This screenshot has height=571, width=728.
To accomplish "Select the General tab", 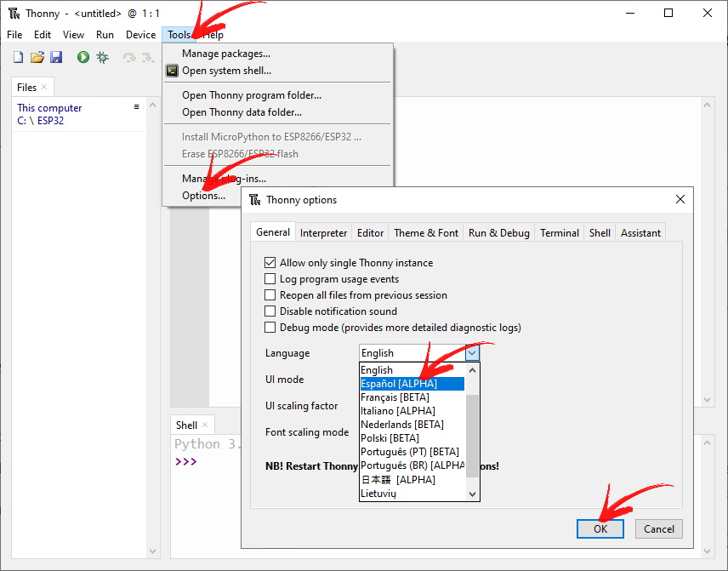I will click(273, 231).
